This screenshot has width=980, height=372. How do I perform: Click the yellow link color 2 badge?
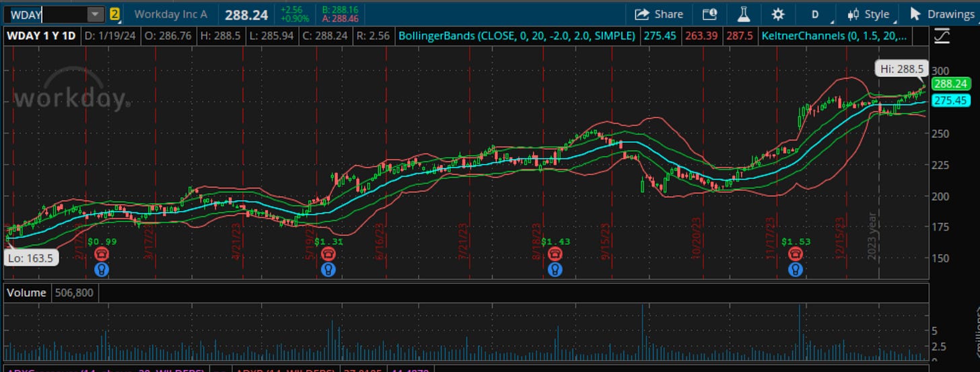click(114, 14)
